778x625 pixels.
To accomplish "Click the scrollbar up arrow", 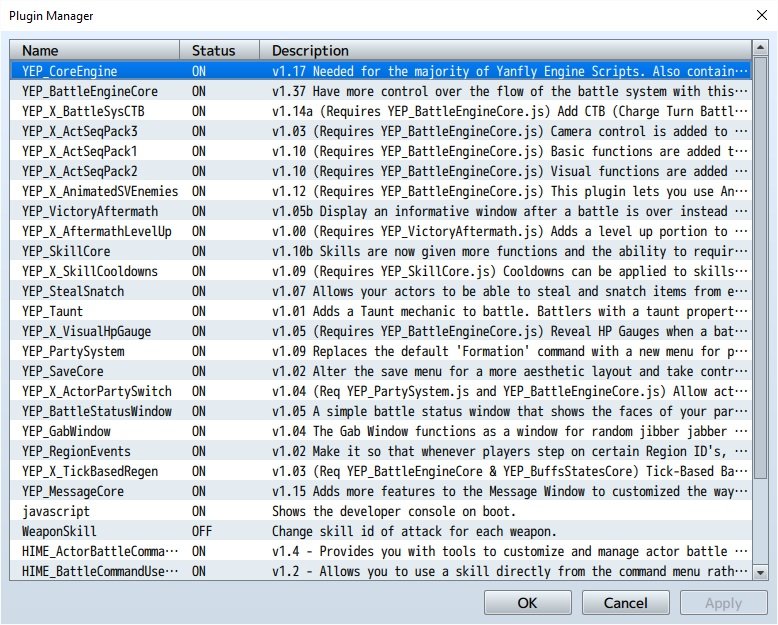I will point(760,48).
